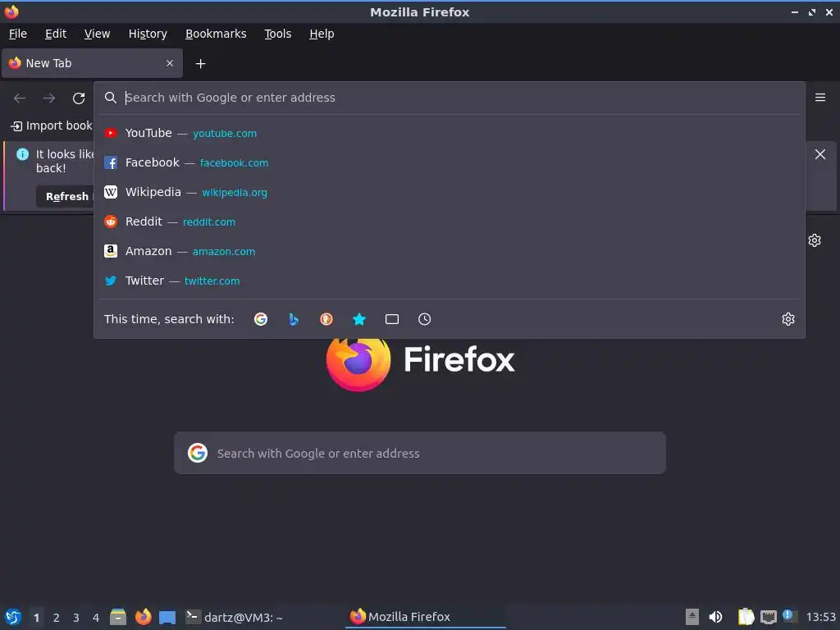Select Mozilla Firefox taskbar entry
This screenshot has height=630, width=840.
pyautogui.click(x=426, y=617)
